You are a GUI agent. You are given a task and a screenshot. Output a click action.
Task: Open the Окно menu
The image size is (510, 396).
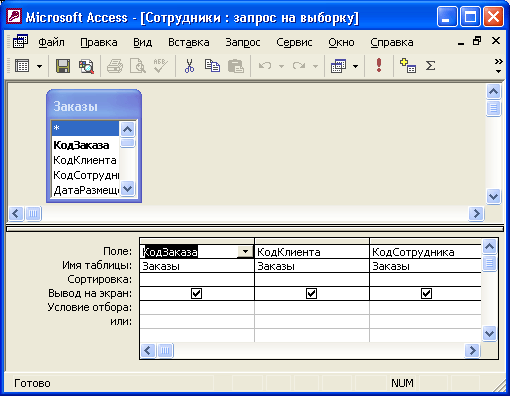click(x=341, y=43)
